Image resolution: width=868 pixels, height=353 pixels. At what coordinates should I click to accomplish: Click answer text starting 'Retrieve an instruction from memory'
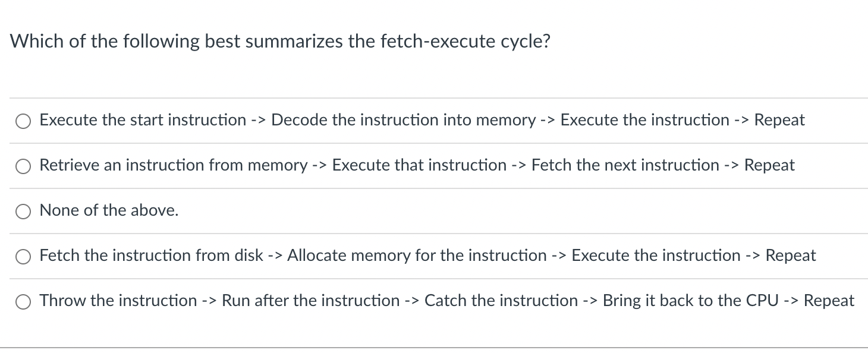pos(417,165)
